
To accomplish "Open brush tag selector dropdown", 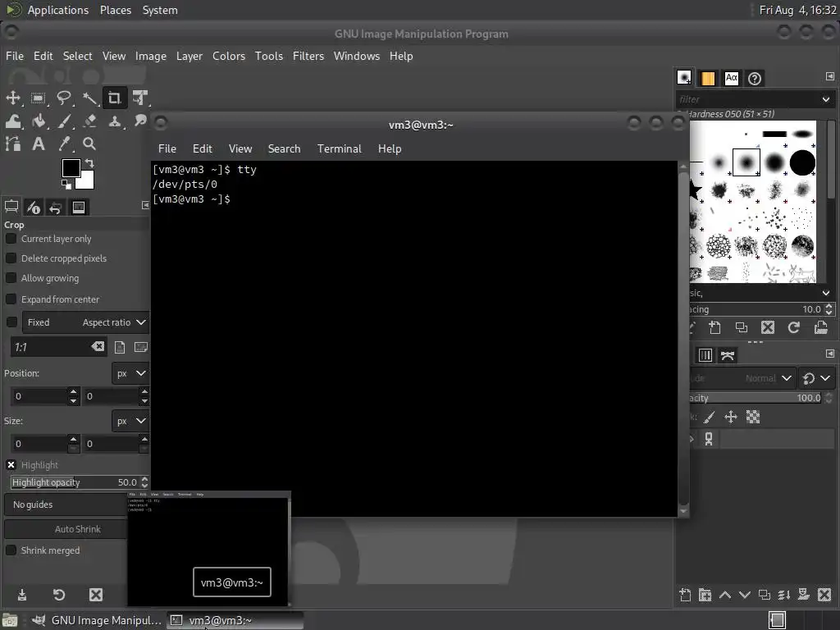I will point(825,293).
